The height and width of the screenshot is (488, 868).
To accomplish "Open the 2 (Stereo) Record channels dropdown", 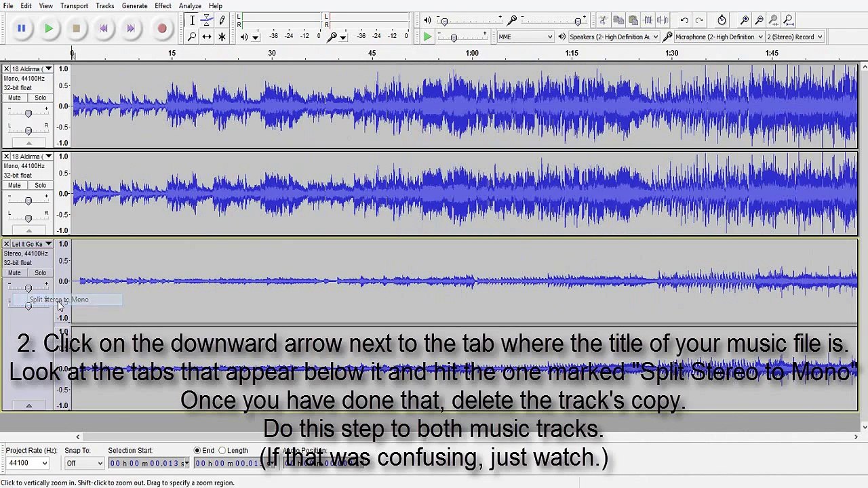I will [x=795, y=37].
